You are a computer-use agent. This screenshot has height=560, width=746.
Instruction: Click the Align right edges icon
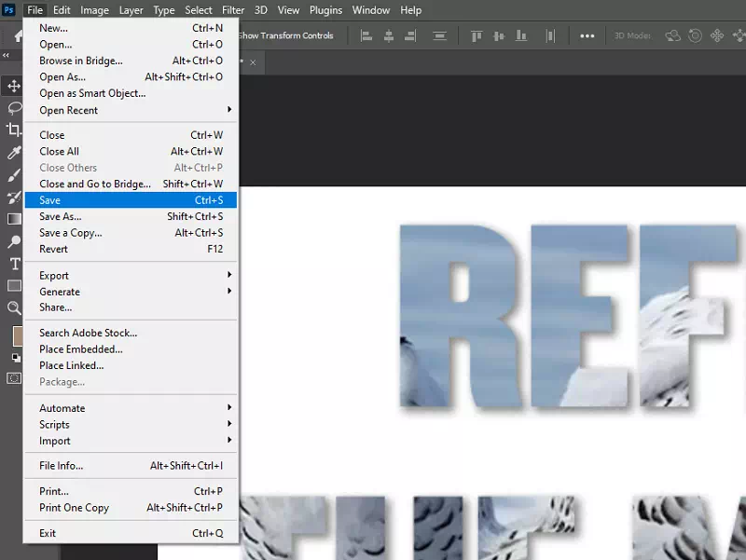[x=410, y=35]
